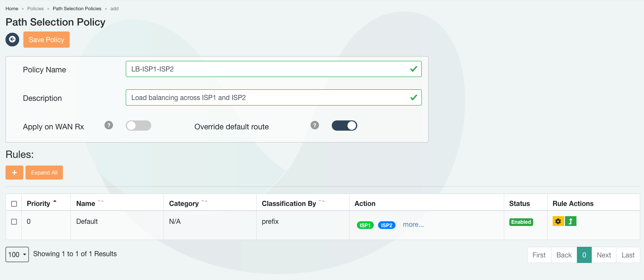
Task: Click the ISP1 path badge
Action: pos(365,225)
